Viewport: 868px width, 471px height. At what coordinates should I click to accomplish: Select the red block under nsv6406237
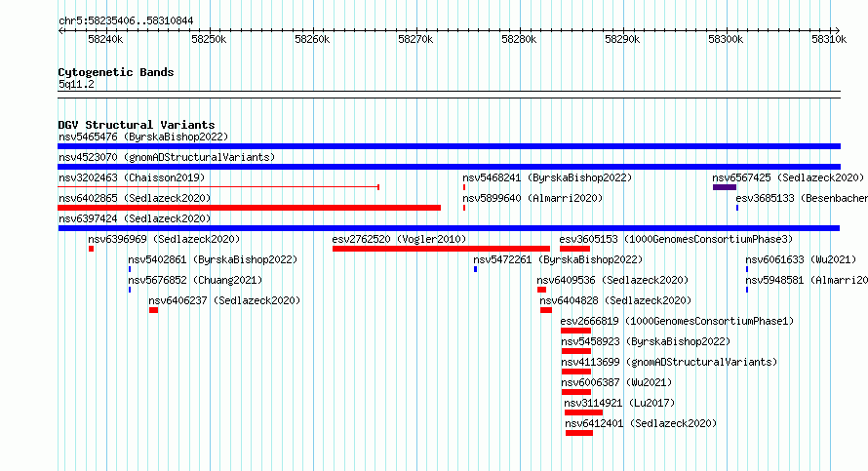point(154,310)
